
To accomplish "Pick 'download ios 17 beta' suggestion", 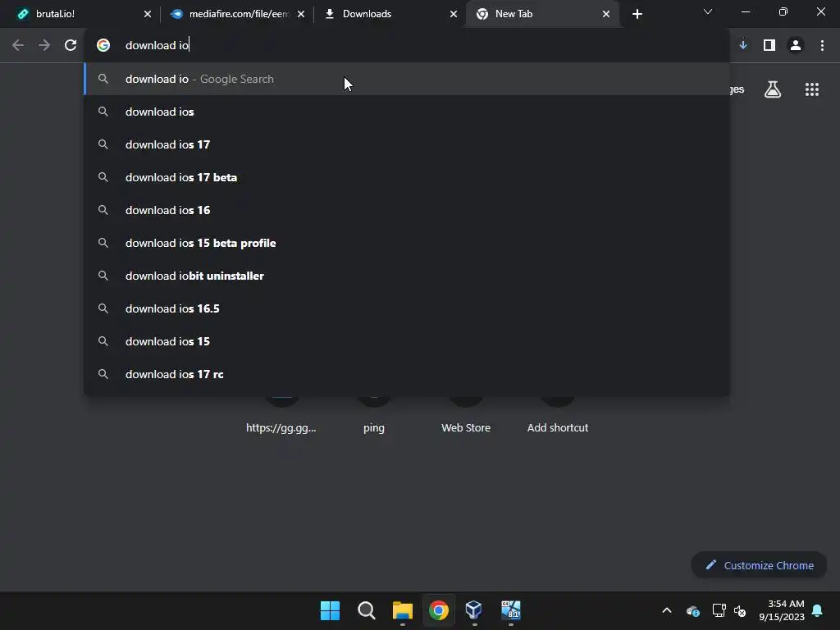I will 407,177.
